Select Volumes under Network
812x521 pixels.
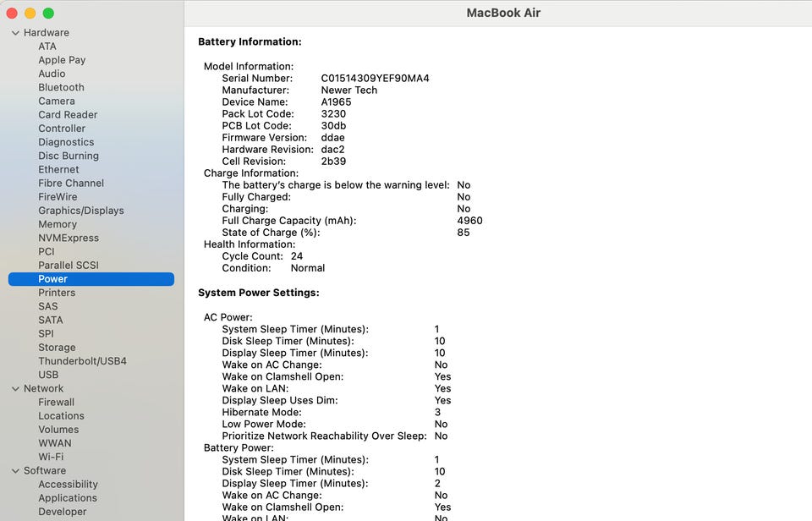click(58, 430)
